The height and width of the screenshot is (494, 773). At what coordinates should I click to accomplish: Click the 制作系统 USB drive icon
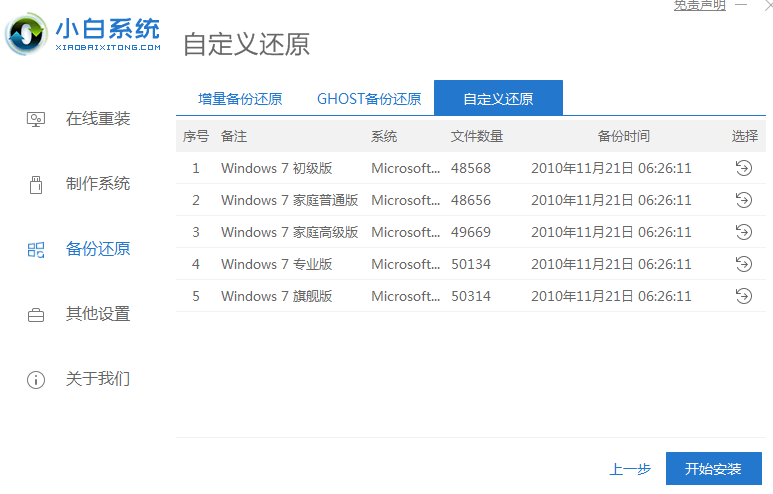pos(36,184)
